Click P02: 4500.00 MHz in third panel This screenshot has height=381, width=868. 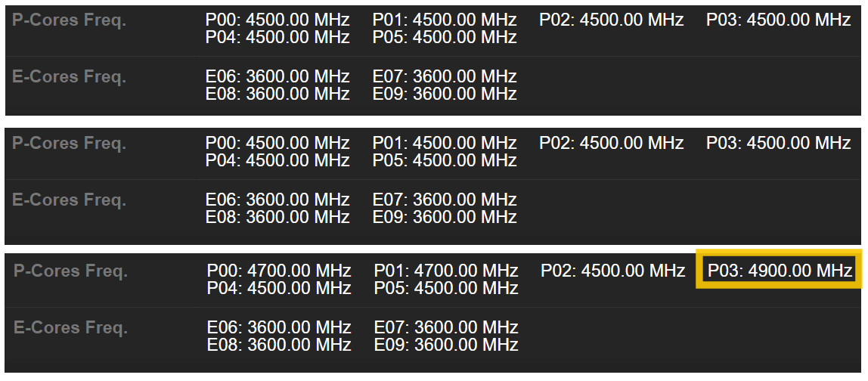[612, 271]
